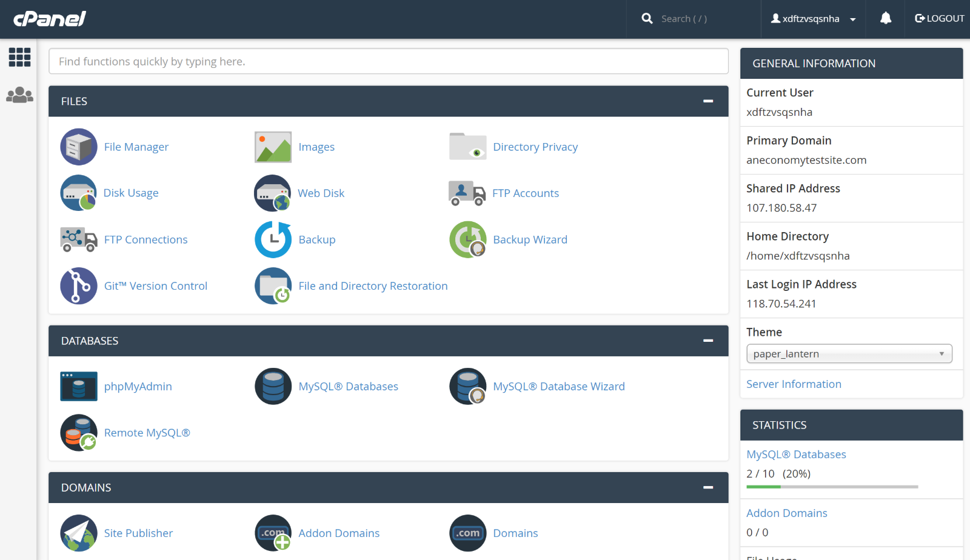Open the xdftzvsqsnha user dropdown menu
The height and width of the screenshot is (560, 970).
pos(813,19)
